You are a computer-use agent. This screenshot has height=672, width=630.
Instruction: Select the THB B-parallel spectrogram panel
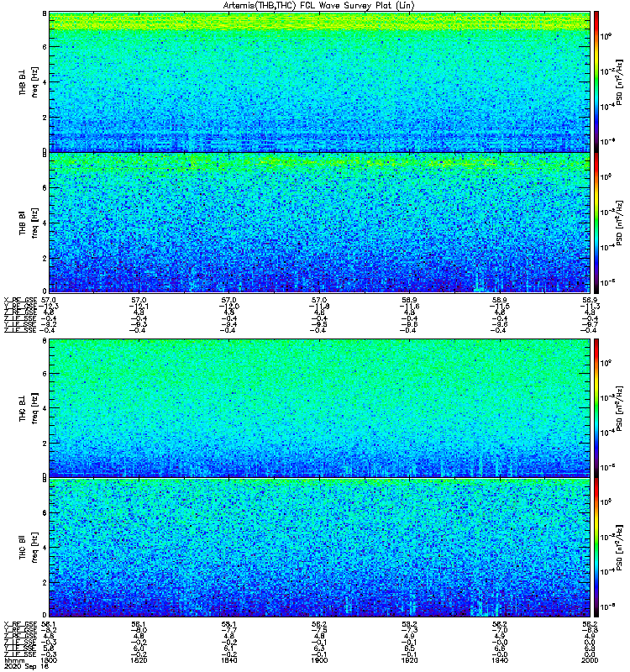point(320,223)
